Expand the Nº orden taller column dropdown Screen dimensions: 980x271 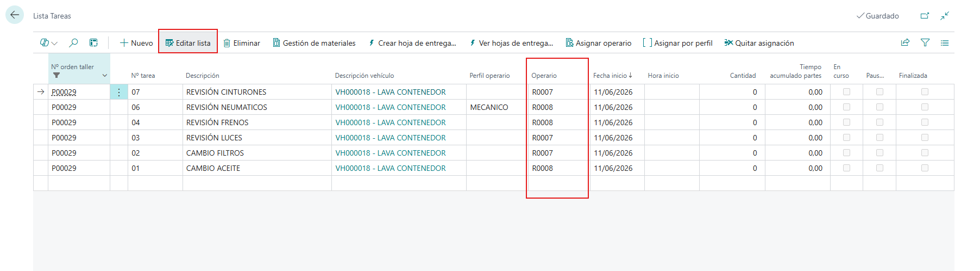[x=105, y=76]
